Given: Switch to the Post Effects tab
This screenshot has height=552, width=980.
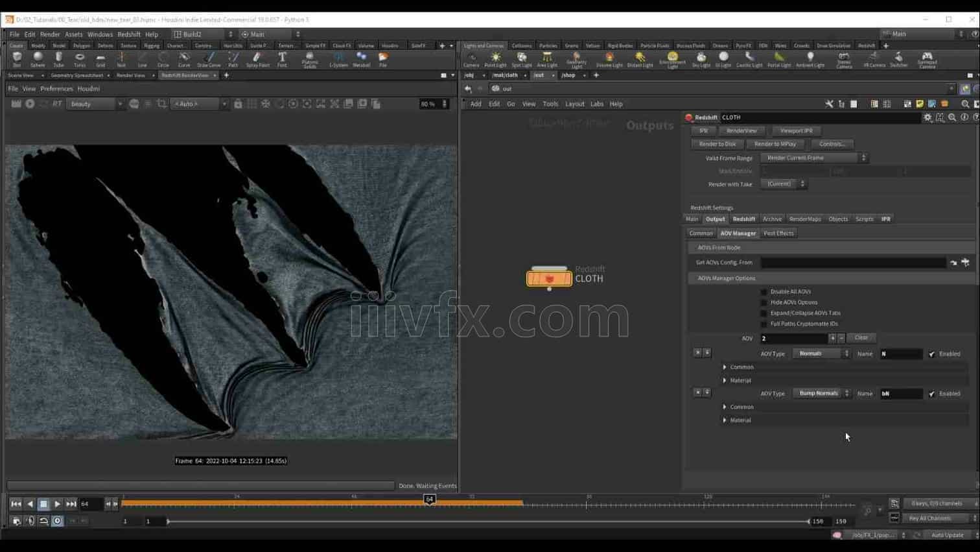Looking at the screenshot, I should pyautogui.click(x=778, y=234).
